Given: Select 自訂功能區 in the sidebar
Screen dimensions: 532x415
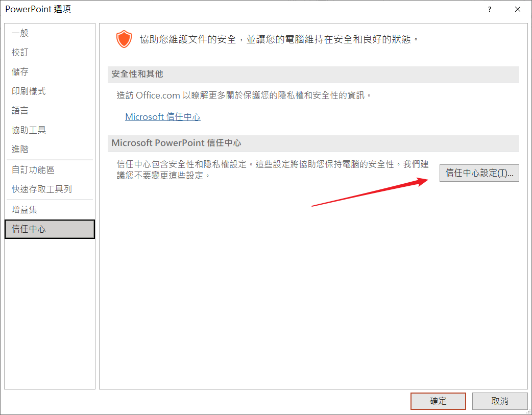Looking at the screenshot, I should 50,169.
